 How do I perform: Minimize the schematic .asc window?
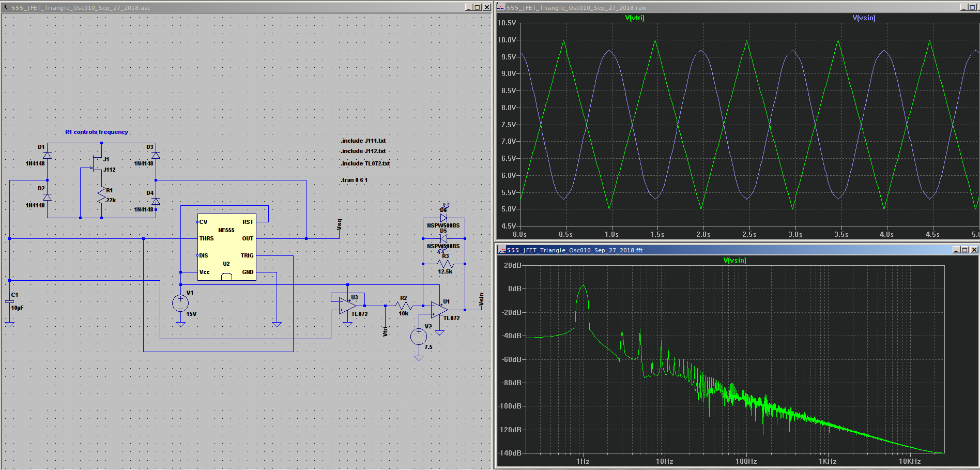pyautogui.click(x=469, y=7)
